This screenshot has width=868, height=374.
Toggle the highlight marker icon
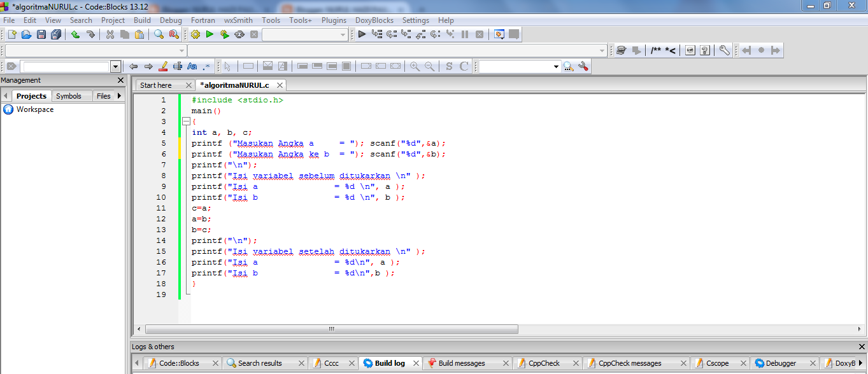point(163,66)
